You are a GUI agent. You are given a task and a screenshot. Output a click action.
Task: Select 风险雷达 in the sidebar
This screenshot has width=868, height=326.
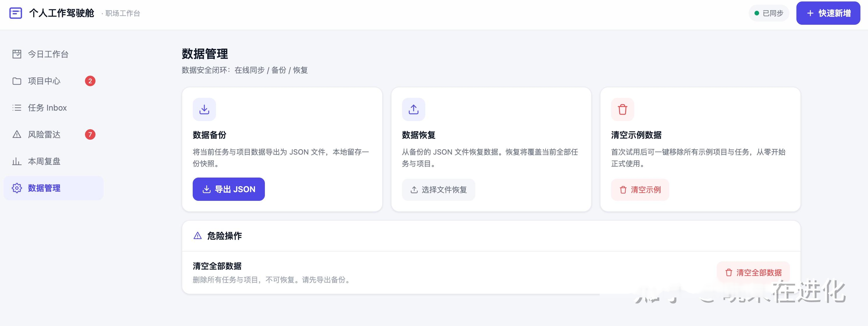(x=54, y=134)
